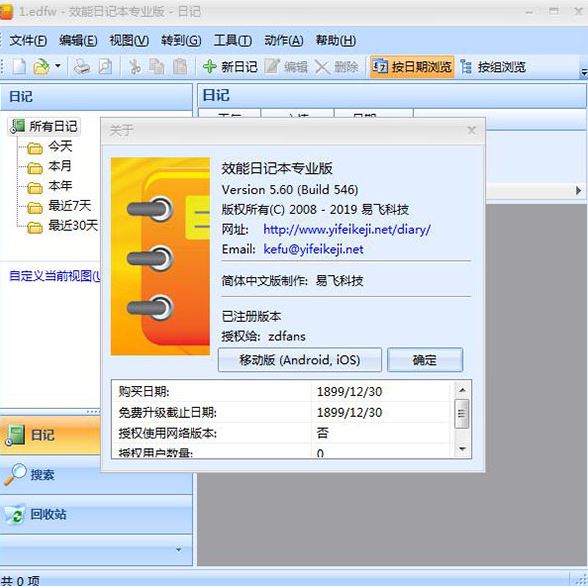Open the 日记 navigation pane button

pos(51,435)
